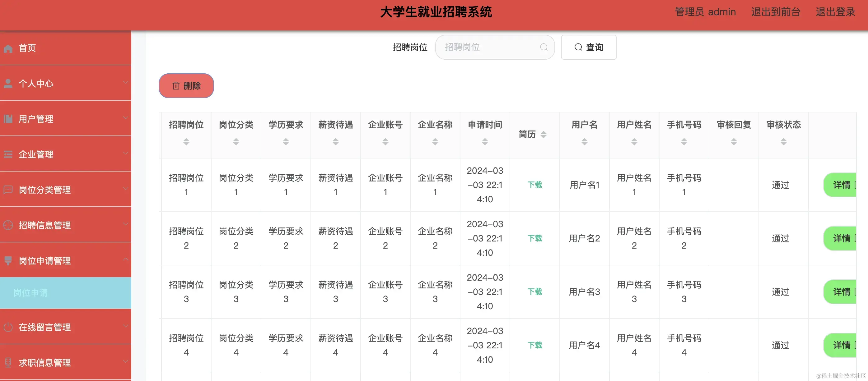
Task: Click the list icon next to 企业管理
Action: [x=8, y=154]
